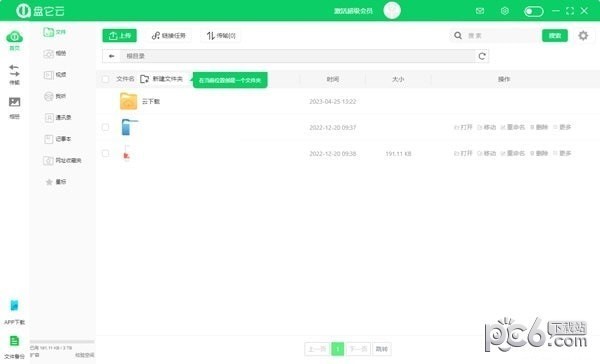Screen dimensions: 600x364
Task: Check the box for the blue file row
Action: (105, 127)
